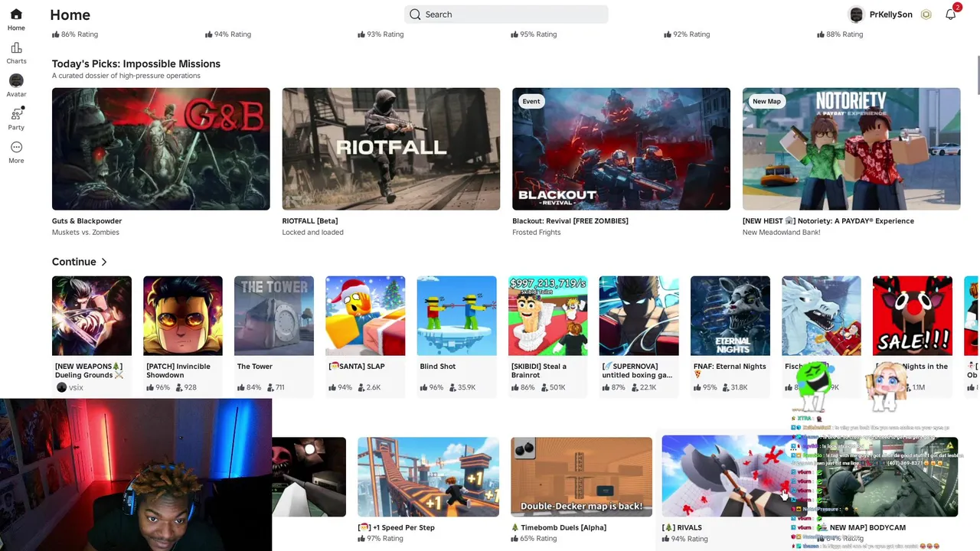This screenshot has width=980, height=551.
Task: Click Notoriety title text link
Action: (x=828, y=220)
